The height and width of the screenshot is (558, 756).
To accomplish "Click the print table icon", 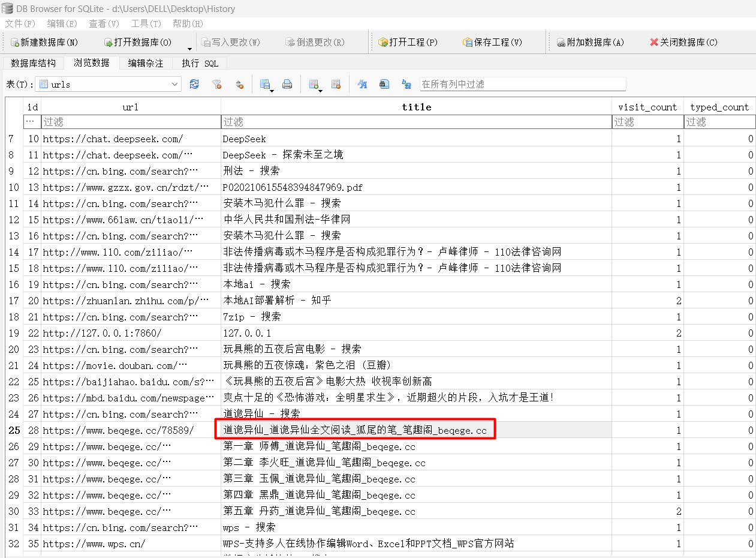I will point(287,85).
